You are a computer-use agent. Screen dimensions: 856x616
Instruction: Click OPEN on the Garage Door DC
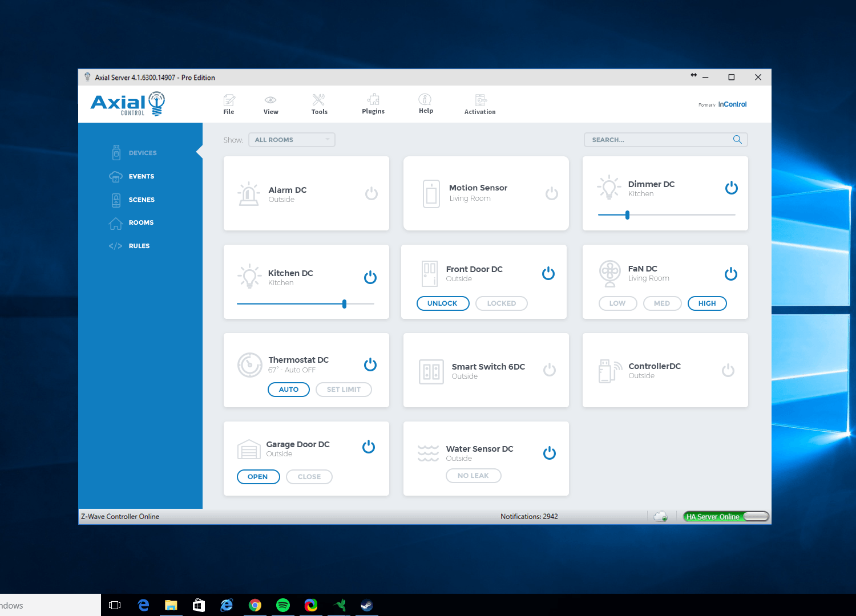click(x=258, y=477)
